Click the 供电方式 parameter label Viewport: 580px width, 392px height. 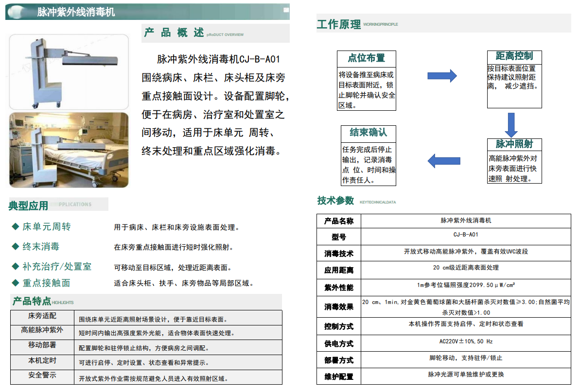pyautogui.click(x=339, y=344)
